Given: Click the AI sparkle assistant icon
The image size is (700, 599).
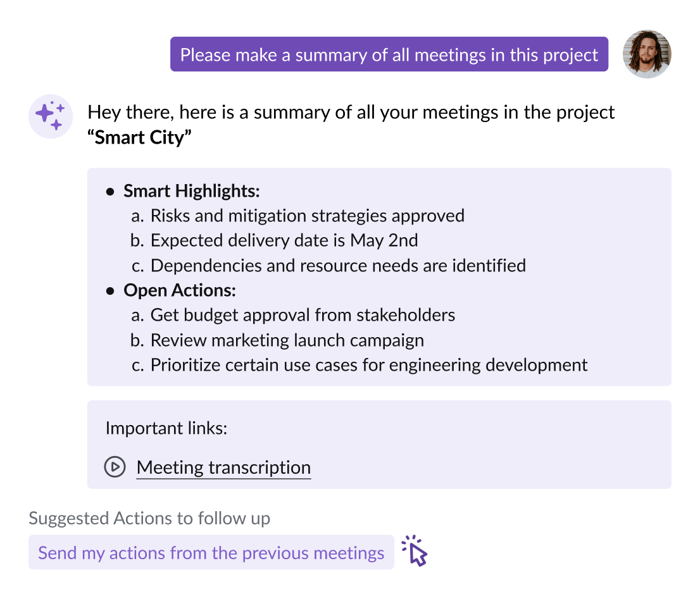Looking at the screenshot, I should coord(51,116).
